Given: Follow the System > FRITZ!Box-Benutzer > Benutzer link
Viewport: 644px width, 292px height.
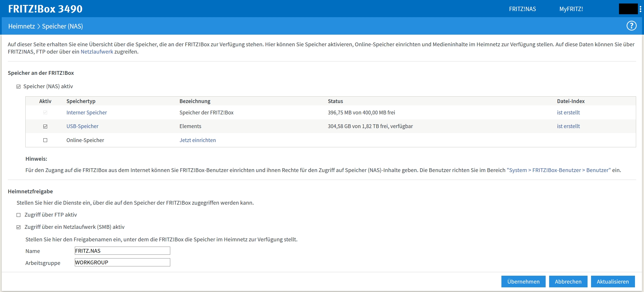Looking at the screenshot, I should 559,170.
